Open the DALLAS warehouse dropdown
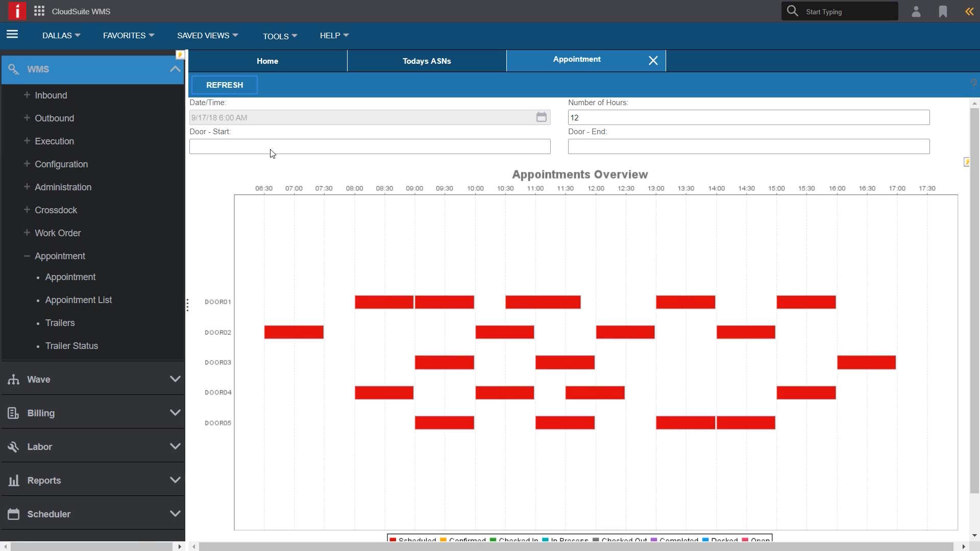 tap(61, 35)
